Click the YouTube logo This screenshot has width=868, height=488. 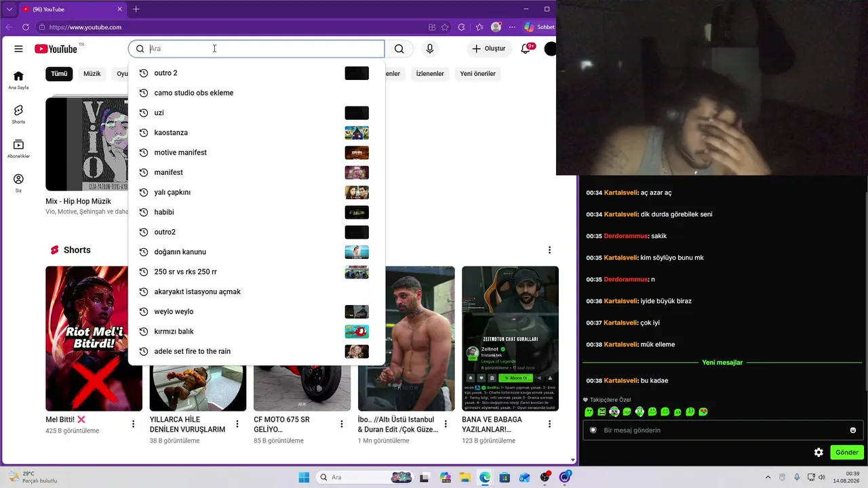coord(56,49)
